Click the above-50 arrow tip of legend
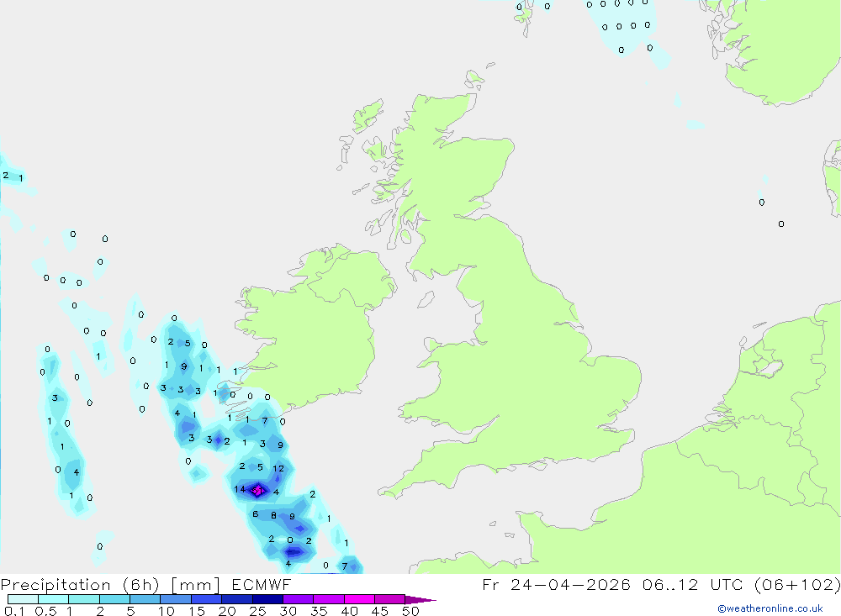This screenshot has width=841, height=616. click(x=420, y=600)
